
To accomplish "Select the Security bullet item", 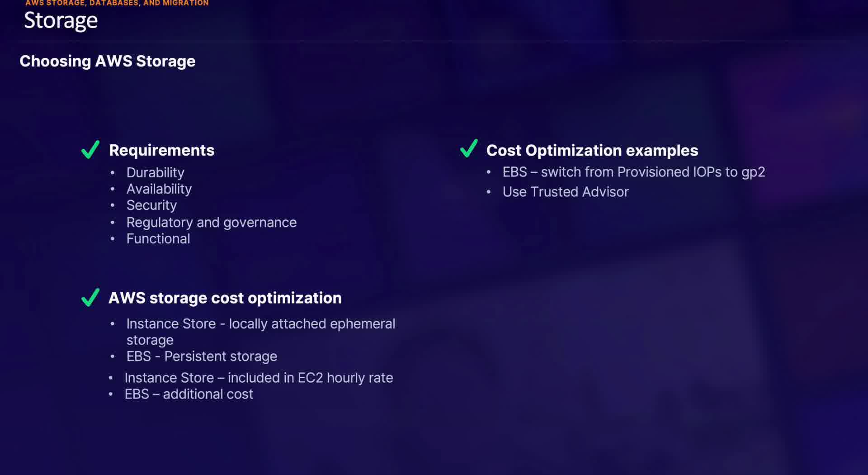I will click(151, 205).
